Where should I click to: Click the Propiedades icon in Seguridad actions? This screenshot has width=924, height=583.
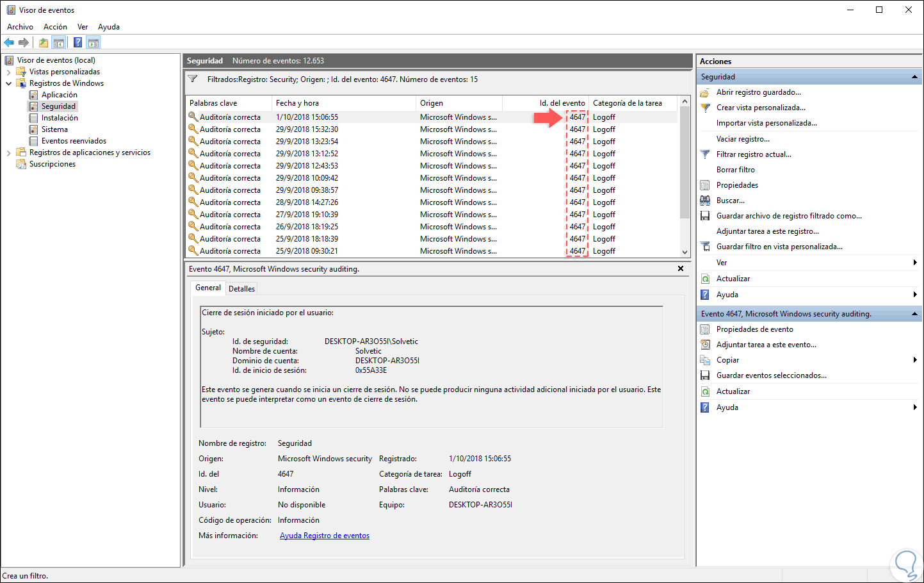coord(705,185)
